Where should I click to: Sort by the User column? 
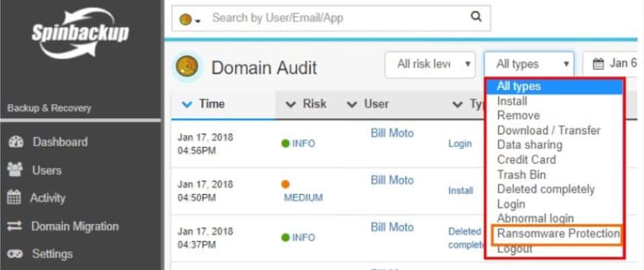pyautogui.click(x=368, y=104)
